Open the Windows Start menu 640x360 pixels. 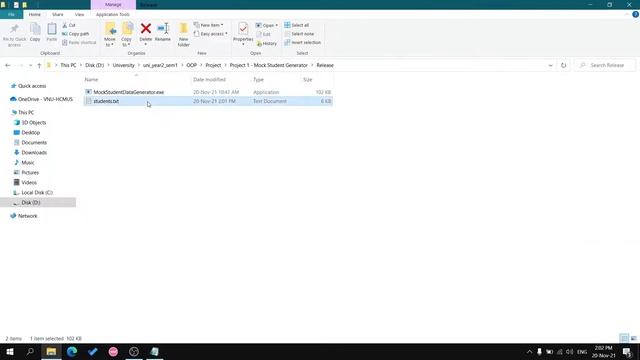(x=10, y=351)
